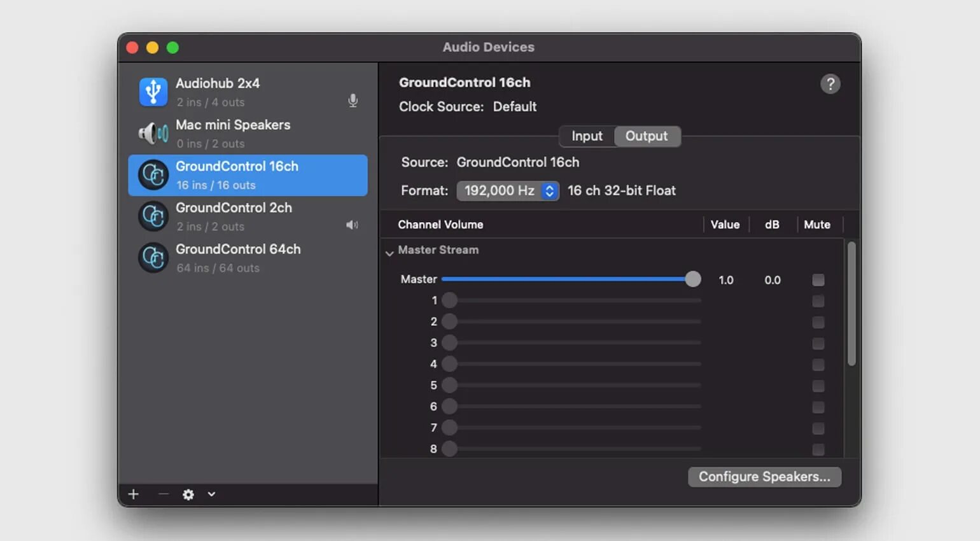Adjust the Master volume slider
Viewport: 980px width, 541px height.
(x=693, y=279)
